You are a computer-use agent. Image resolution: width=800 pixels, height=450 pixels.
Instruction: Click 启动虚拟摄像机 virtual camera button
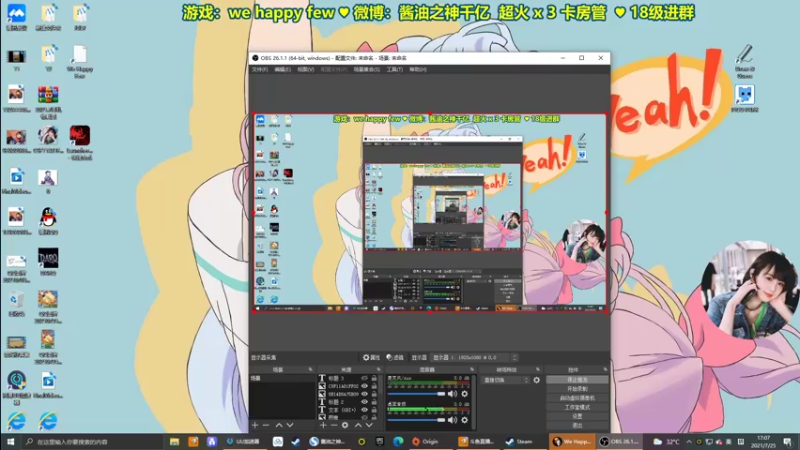tap(577, 398)
